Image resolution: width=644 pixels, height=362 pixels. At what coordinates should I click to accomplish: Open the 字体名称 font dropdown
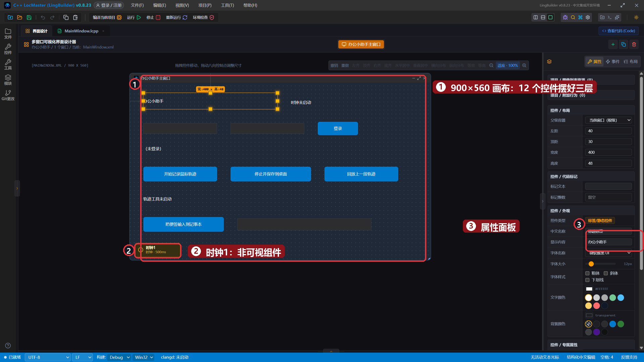pos(608,253)
